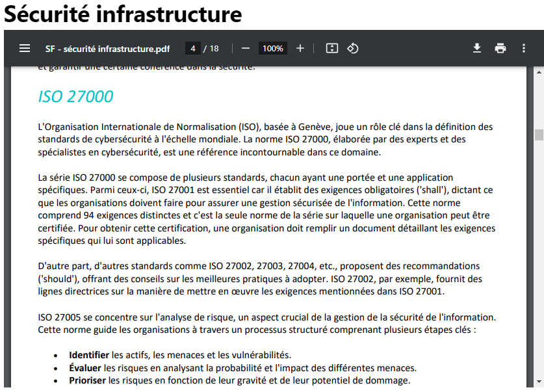The width and height of the screenshot is (544, 392).
Task: Click the ISO 27000 section heading
Action: pos(75,97)
